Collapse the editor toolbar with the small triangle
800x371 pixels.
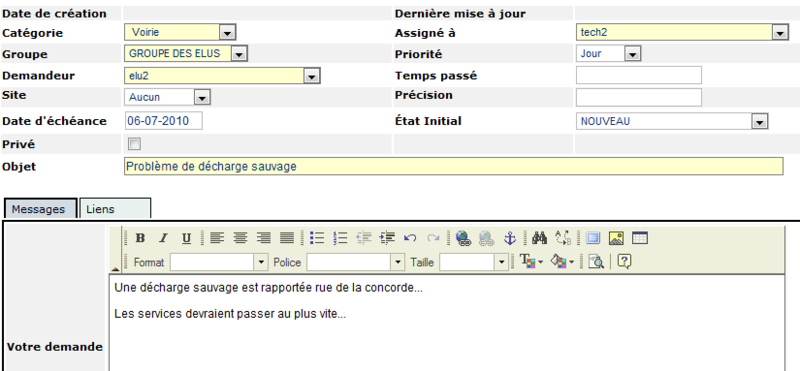coord(115,269)
